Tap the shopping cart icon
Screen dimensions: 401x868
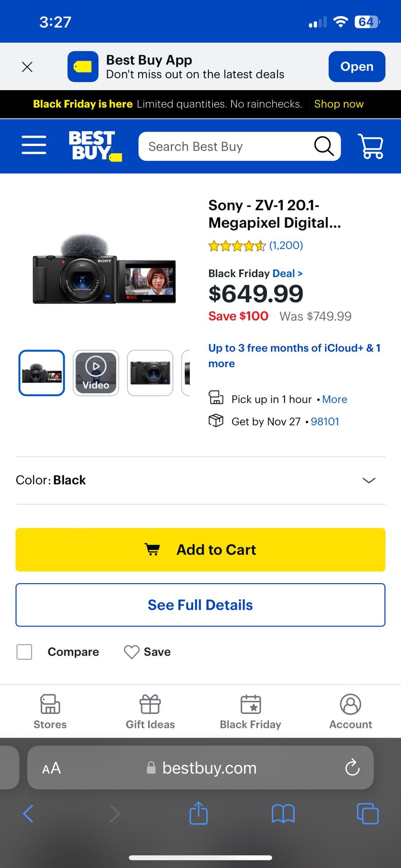[371, 146]
